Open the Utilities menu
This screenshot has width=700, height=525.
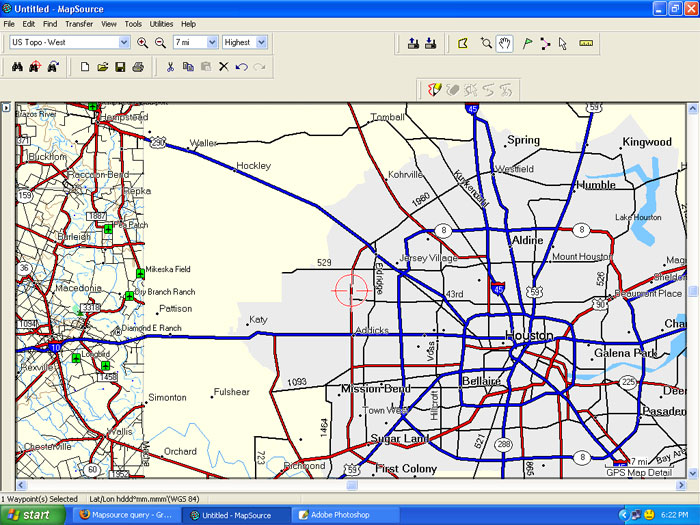[161, 24]
